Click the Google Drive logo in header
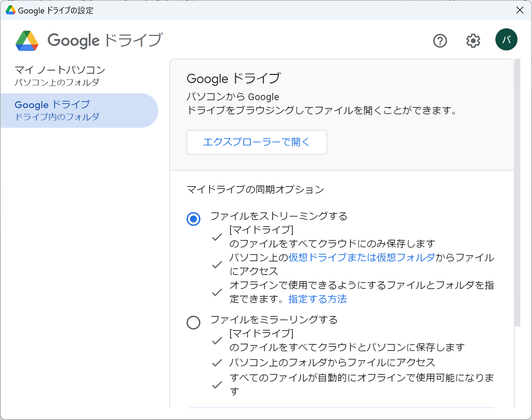The height and width of the screenshot is (420, 532). tap(27, 41)
